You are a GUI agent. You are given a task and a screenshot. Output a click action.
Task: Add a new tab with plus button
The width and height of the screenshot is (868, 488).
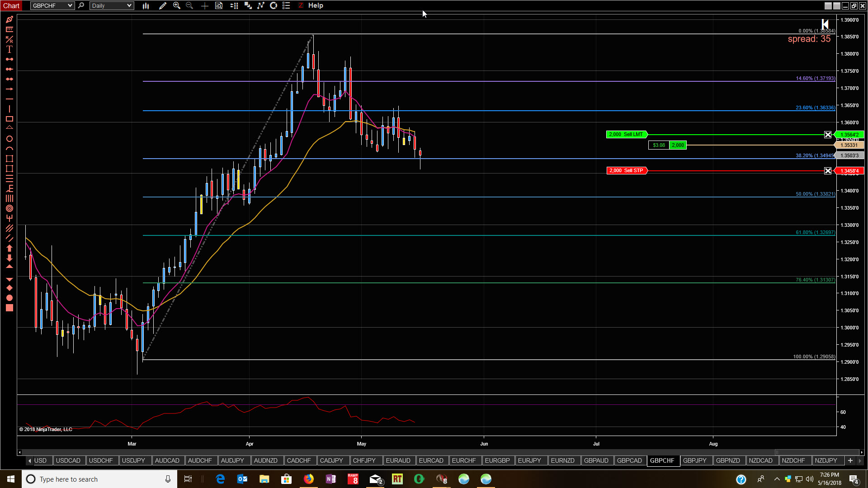pyautogui.click(x=850, y=460)
